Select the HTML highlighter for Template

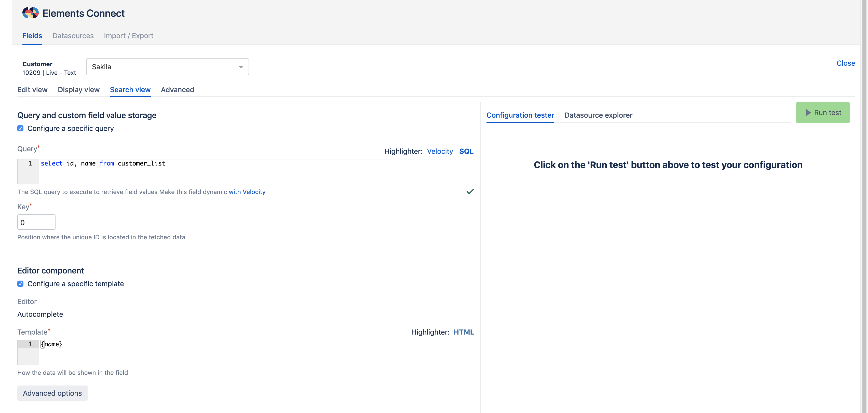click(x=463, y=332)
